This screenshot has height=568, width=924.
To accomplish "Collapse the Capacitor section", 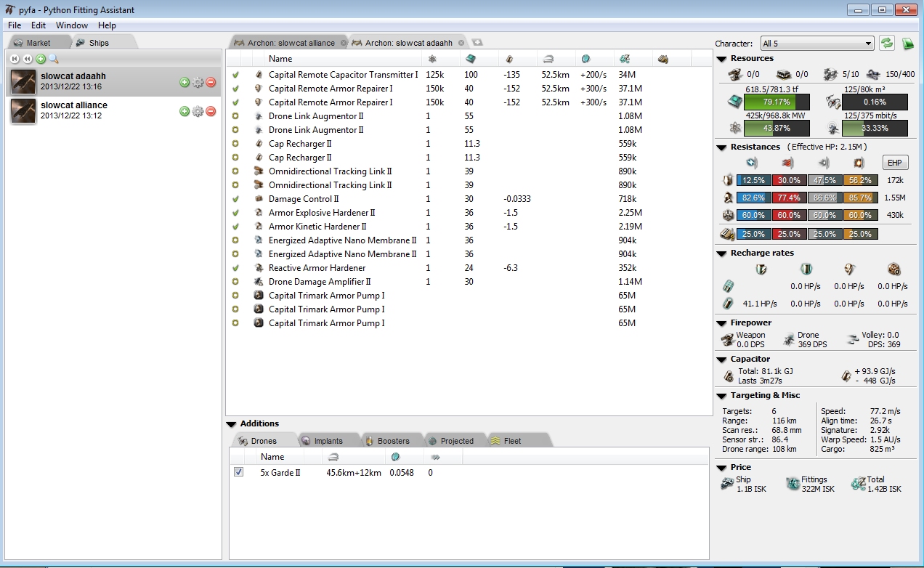I will [721, 360].
